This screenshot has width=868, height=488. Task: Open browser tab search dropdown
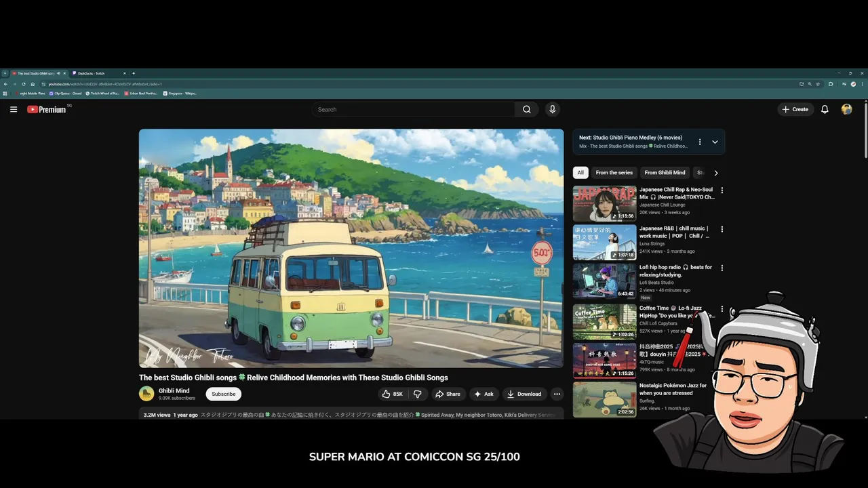coord(5,73)
